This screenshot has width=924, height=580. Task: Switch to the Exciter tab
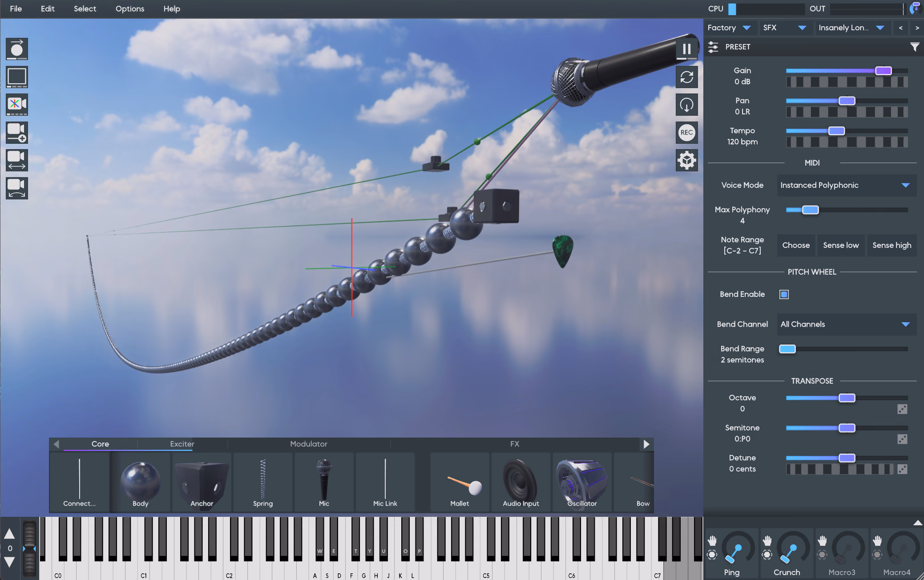[x=182, y=444]
